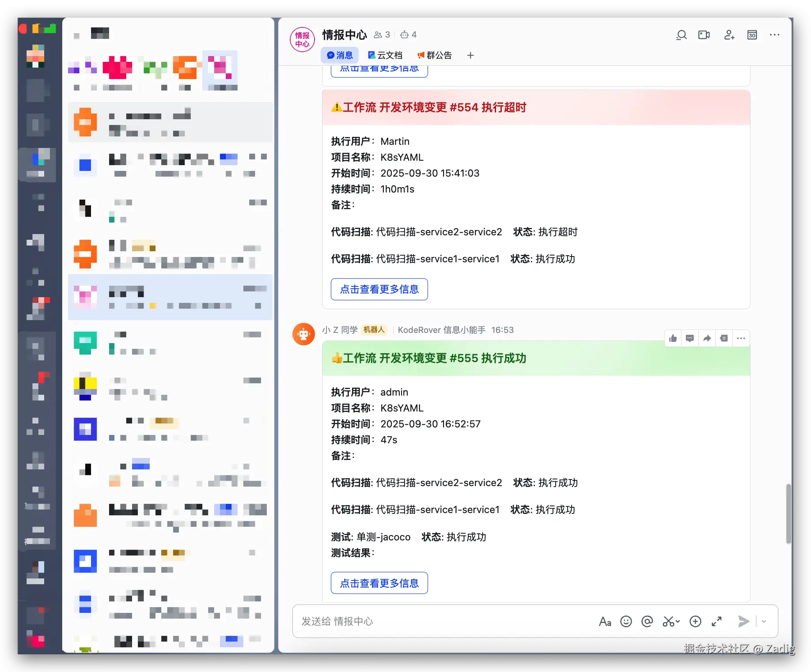The width and height of the screenshot is (811, 672).
Task: Reply to the message via comment icon
Action: [x=690, y=338]
